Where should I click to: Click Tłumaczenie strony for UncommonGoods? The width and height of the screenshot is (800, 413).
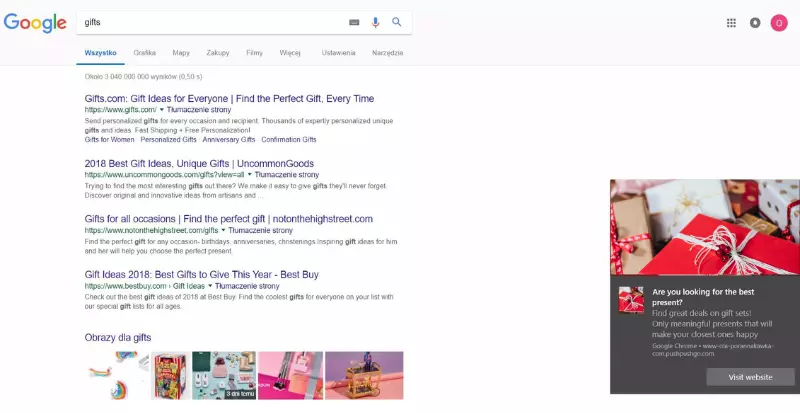pyautogui.click(x=287, y=175)
